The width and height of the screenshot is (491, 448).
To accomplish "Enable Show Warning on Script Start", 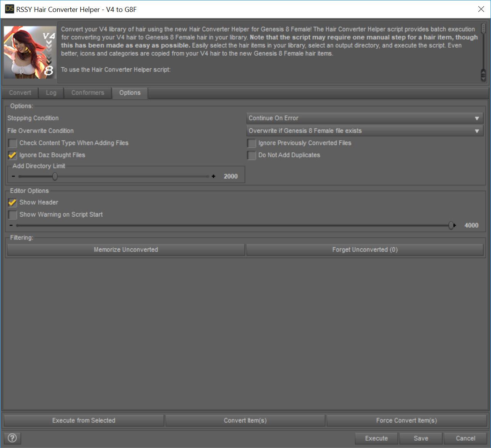I will (13, 215).
